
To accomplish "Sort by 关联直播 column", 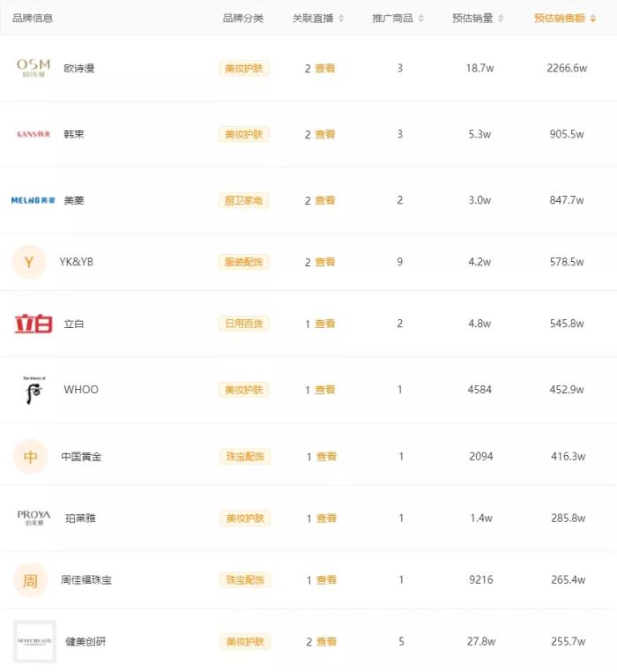I will pyautogui.click(x=319, y=19).
